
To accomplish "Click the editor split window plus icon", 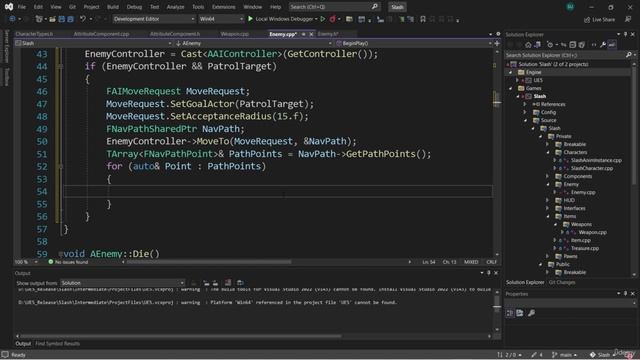I will pos(497,43).
